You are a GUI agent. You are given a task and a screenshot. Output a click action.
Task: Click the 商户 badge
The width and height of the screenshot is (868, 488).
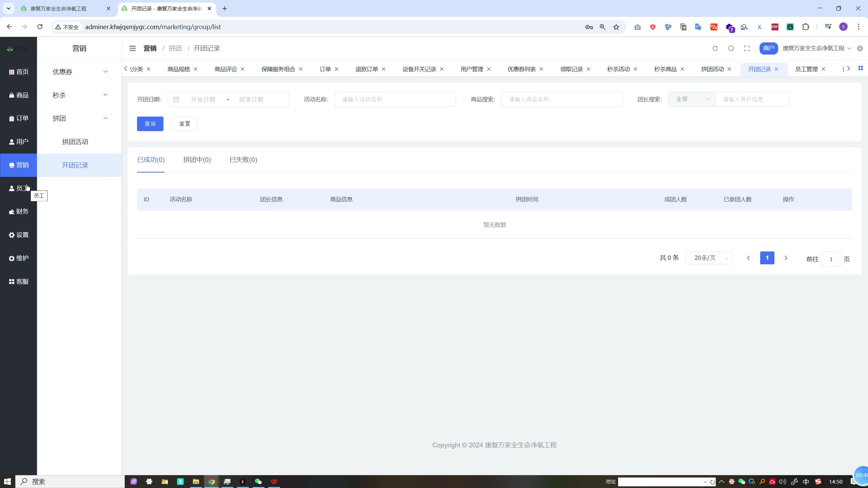pyautogui.click(x=769, y=48)
